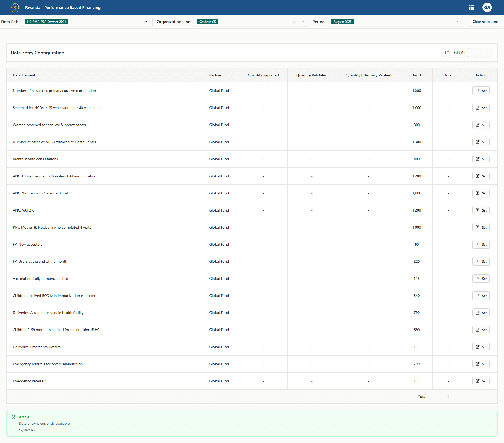Viewport: 504px width, 443px height.
Task: Remove the Gashora CS selection with the x
Action: point(295,22)
